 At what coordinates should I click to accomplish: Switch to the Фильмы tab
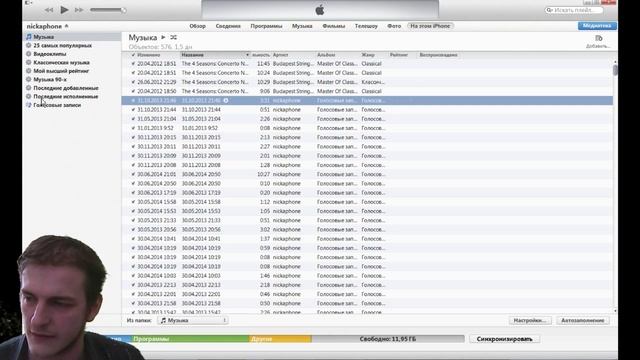point(333,26)
